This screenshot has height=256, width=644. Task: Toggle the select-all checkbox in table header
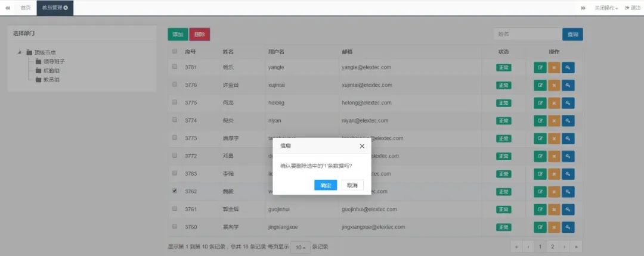[x=175, y=51]
